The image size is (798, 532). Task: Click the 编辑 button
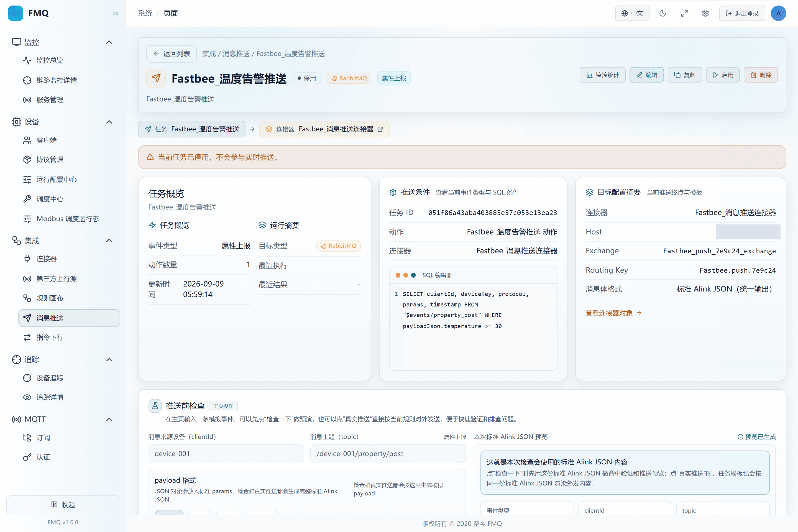647,75
